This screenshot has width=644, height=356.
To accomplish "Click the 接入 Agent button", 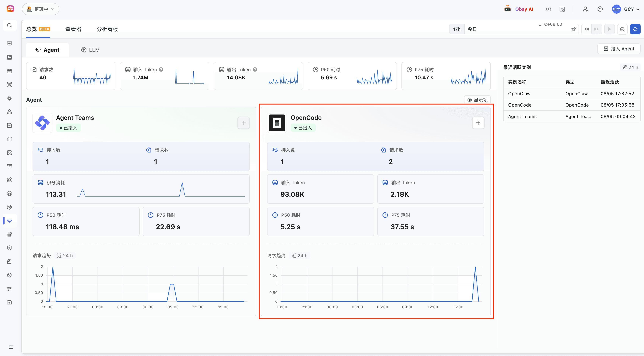I will coord(619,49).
